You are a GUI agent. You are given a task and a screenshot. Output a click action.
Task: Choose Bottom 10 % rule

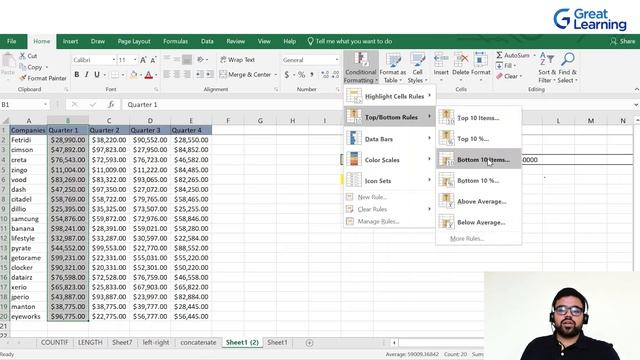tap(478, 180)
